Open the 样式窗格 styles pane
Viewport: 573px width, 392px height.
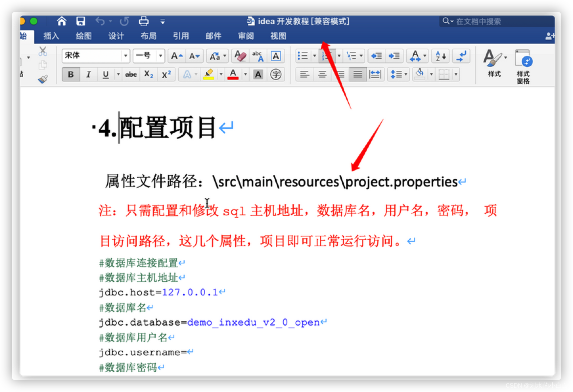[523, 67]
